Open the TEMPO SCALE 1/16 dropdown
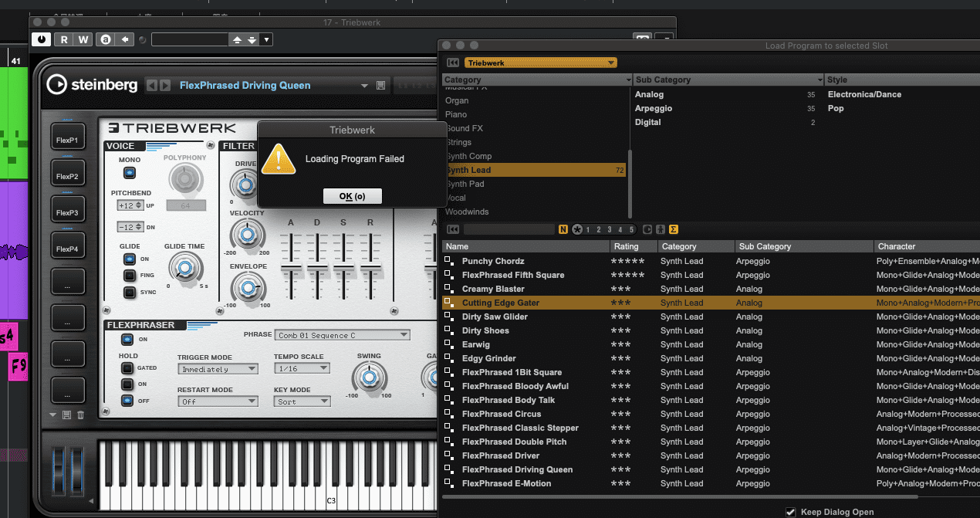Screen dimensions: 980x518 [302, 369]
